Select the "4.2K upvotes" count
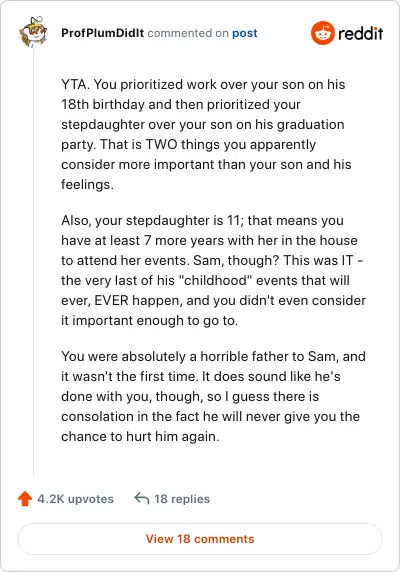 point(75,499)
